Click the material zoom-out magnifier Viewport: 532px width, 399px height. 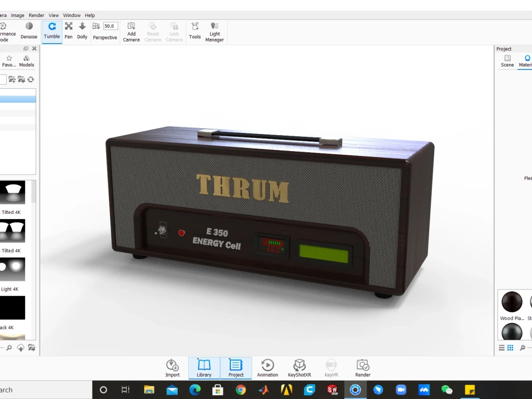pos(522,348)
